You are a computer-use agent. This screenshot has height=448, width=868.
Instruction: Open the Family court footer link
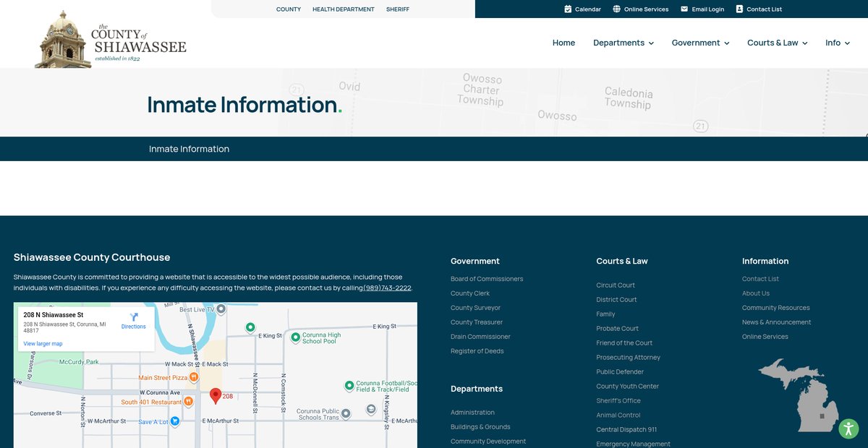606,314
